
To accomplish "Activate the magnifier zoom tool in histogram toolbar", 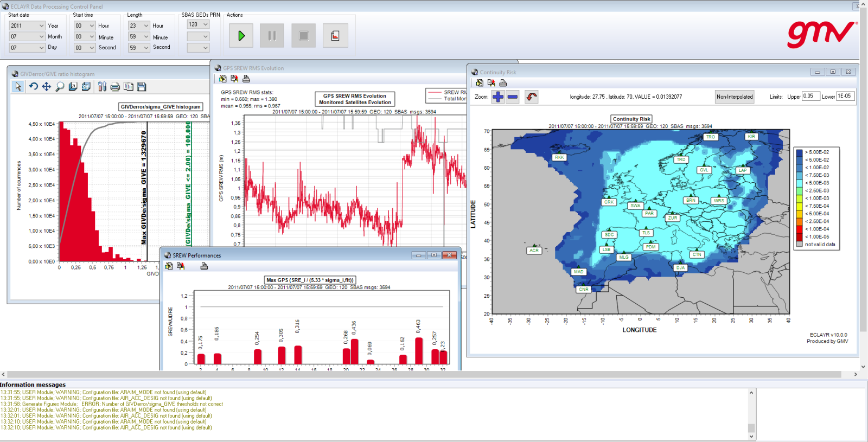I will pyautogui.click(x=60, y=86).
